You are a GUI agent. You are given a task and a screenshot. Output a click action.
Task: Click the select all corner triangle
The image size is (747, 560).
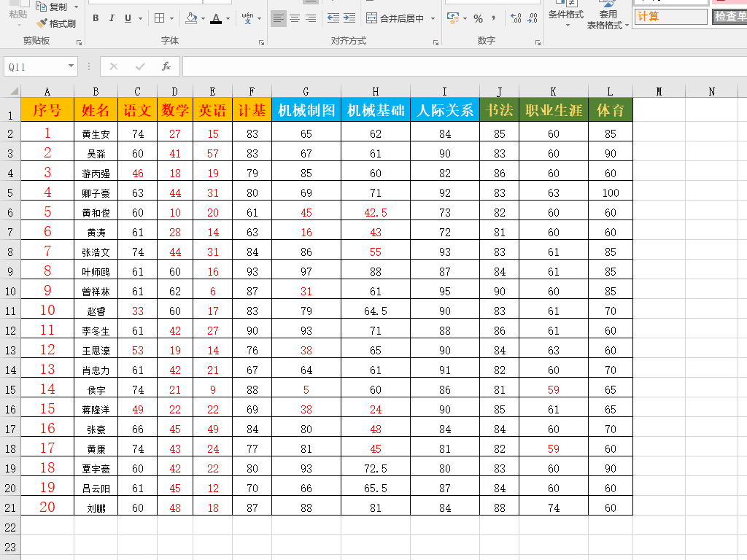(14, 91)
